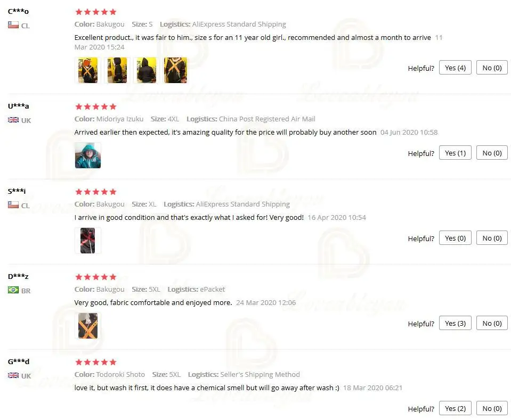This screenshot has width=511, height=420.
Task: Click the five-star rating on C***o's review
Action: 96,12
